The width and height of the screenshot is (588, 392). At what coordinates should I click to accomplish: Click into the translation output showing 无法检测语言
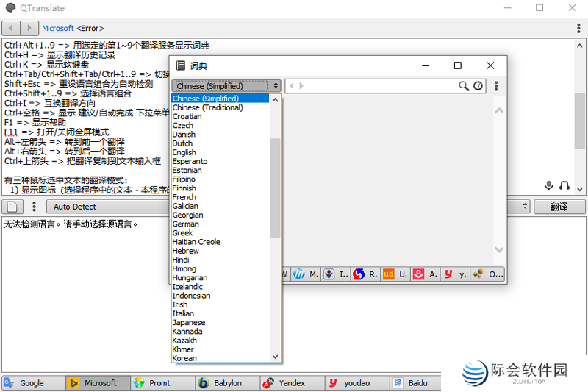(71, 224)
